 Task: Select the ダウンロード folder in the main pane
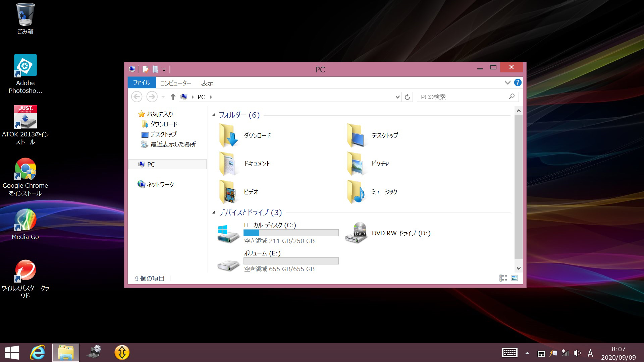[x=245, y=135]
